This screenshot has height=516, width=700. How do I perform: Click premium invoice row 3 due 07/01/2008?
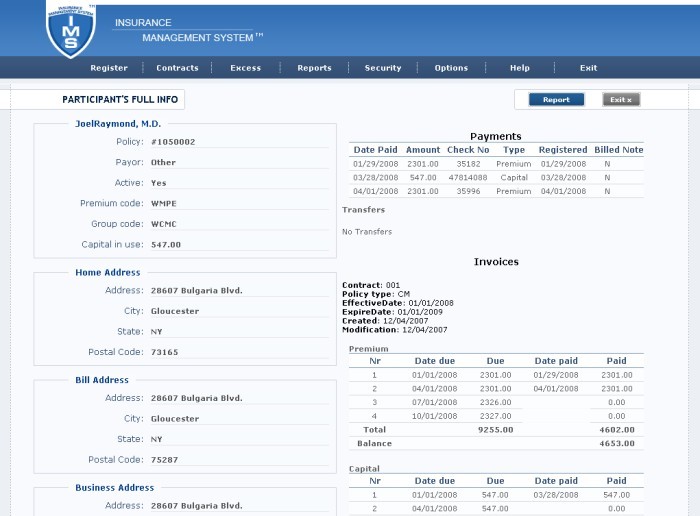496,402
